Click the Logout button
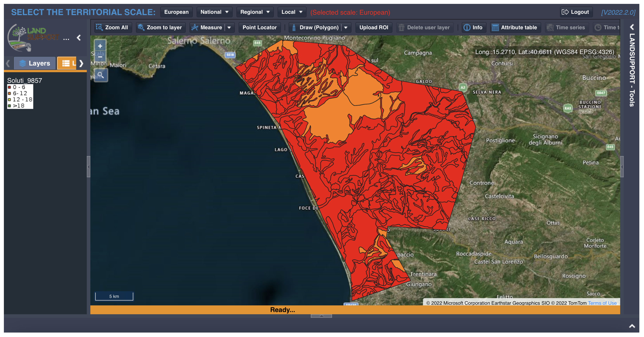 click(x=576, y=12)
